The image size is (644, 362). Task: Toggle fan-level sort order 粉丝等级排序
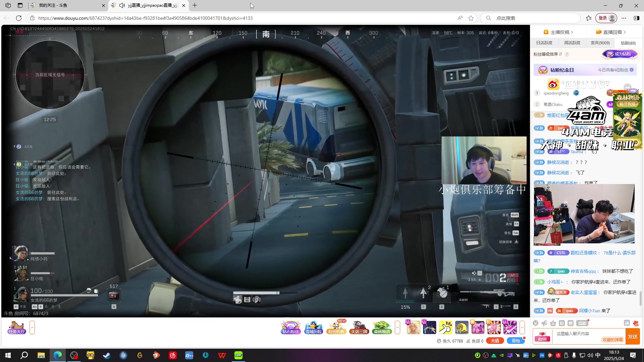[548, 54]
